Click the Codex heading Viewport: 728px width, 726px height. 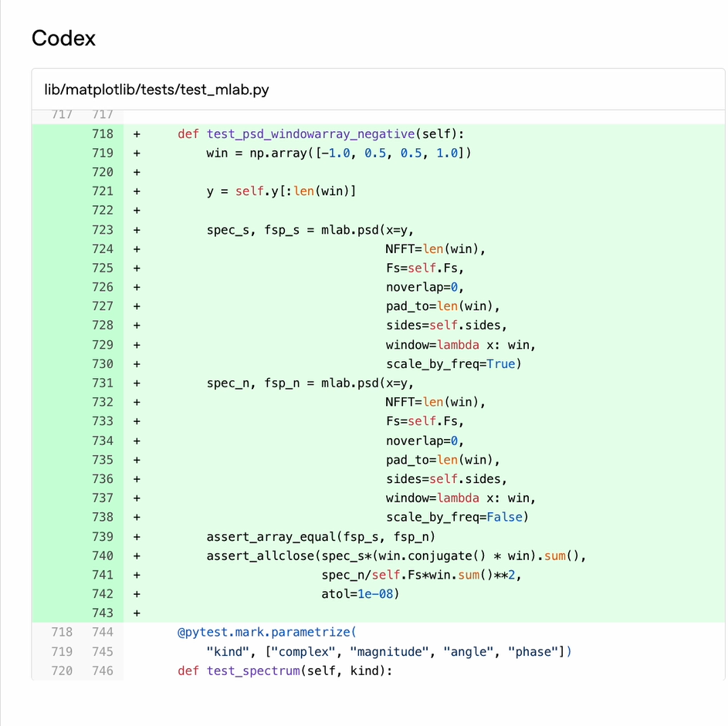point(63,38)
